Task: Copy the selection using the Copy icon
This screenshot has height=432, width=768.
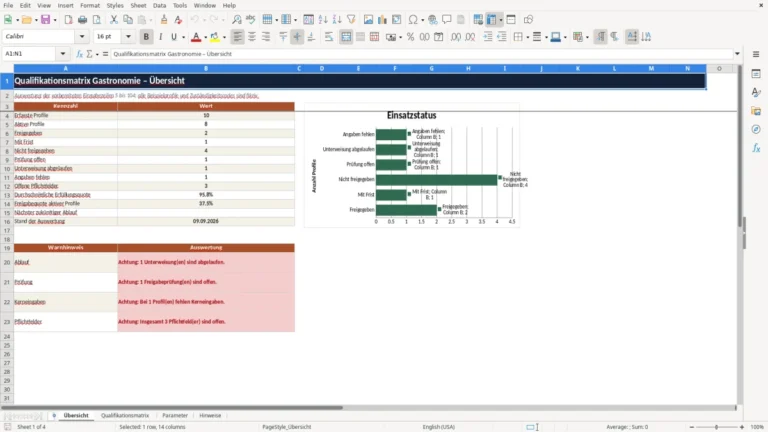Action: point(128,20)
